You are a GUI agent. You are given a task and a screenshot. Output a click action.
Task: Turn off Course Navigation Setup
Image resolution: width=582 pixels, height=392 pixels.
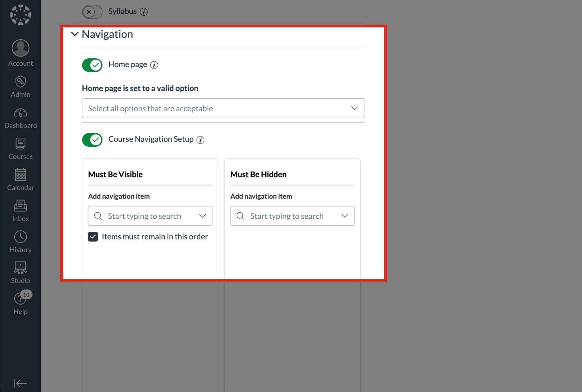tap(92, 140)
